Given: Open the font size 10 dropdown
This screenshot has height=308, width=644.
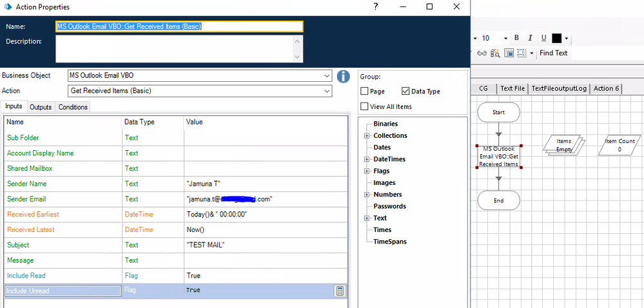Looking at the screenshot, I should click(505, 38).
